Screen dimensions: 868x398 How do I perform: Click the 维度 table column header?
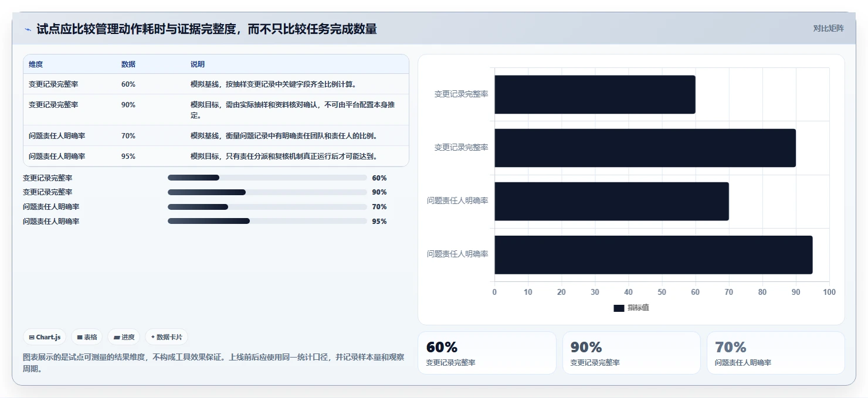pyautogui.click(x=36, y=64)
